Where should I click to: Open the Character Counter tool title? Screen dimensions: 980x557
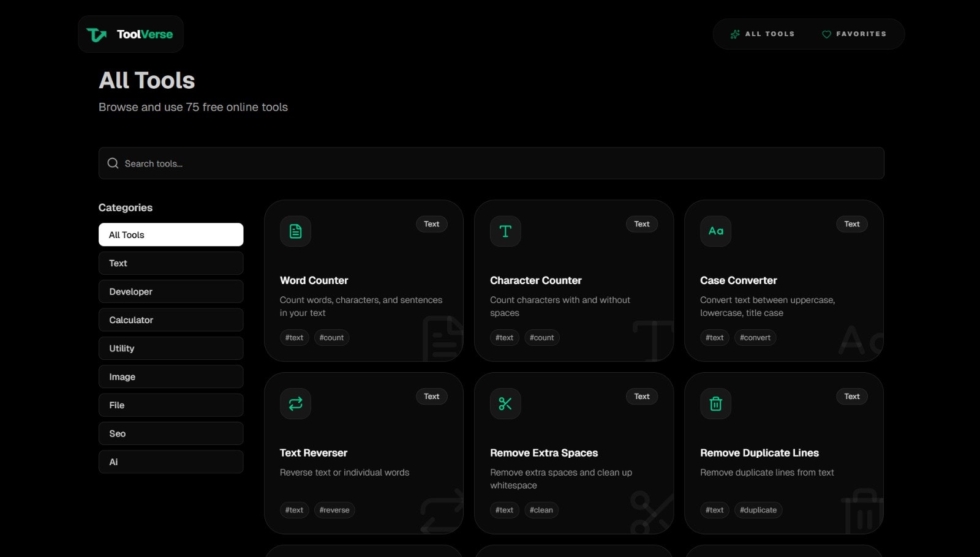(535, 280)
